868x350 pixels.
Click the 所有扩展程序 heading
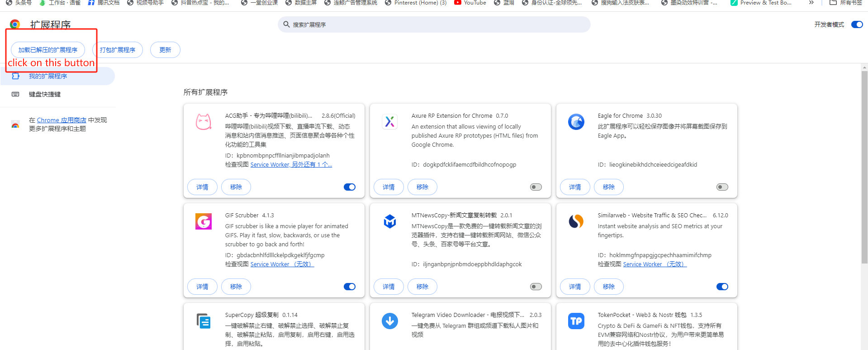[x=205, y=92]
